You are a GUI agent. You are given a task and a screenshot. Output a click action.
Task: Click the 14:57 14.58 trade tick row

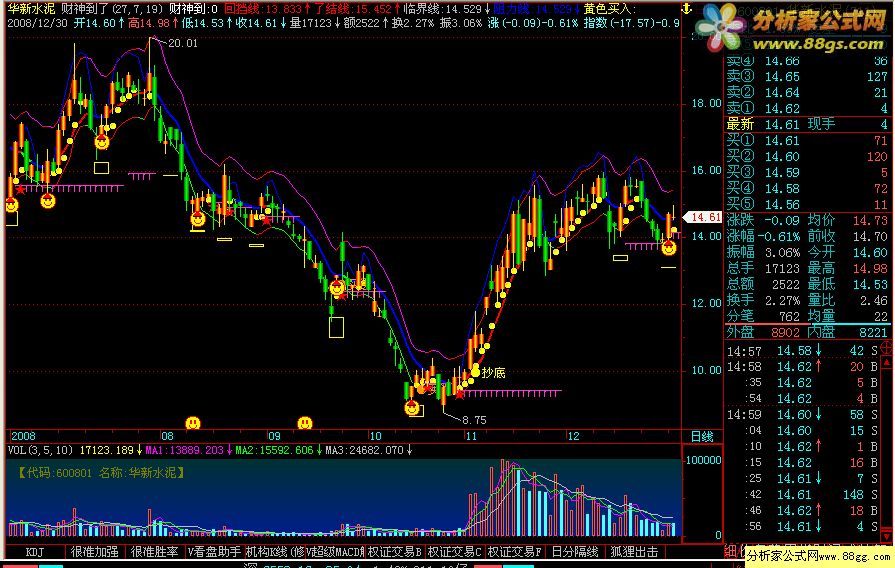click(x=803, y=351)
